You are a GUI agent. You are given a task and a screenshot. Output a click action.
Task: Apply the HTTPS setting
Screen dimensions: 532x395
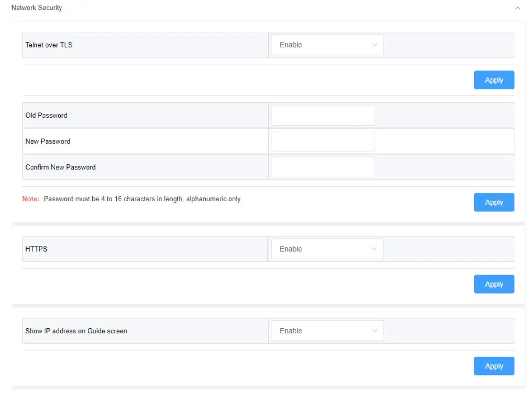(494, 284)
